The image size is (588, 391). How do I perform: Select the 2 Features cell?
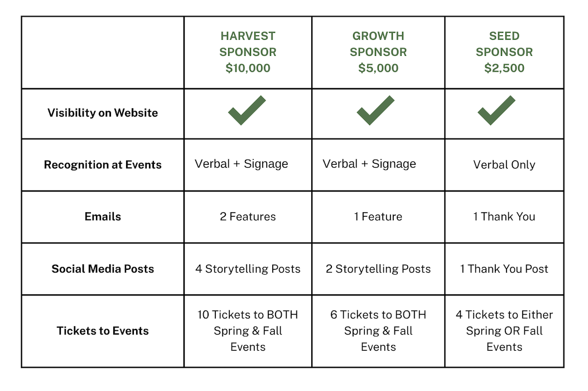pos(248,216)
